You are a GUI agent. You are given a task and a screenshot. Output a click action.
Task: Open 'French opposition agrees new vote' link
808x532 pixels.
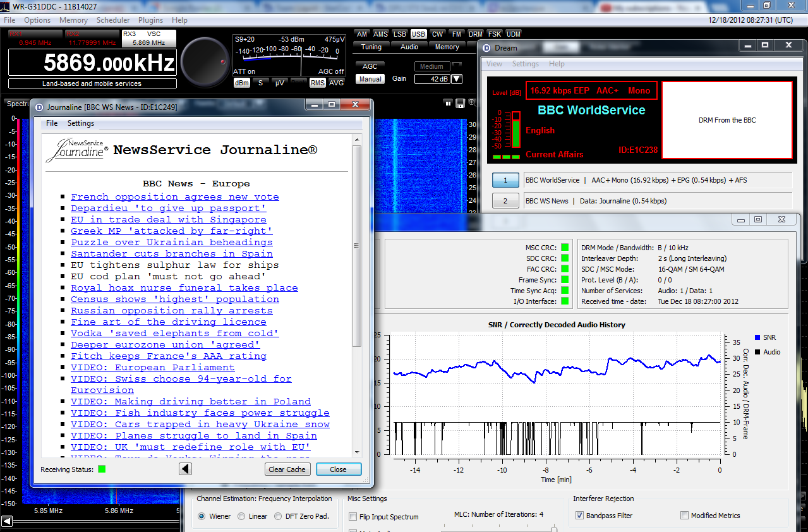tap(175, 196)
